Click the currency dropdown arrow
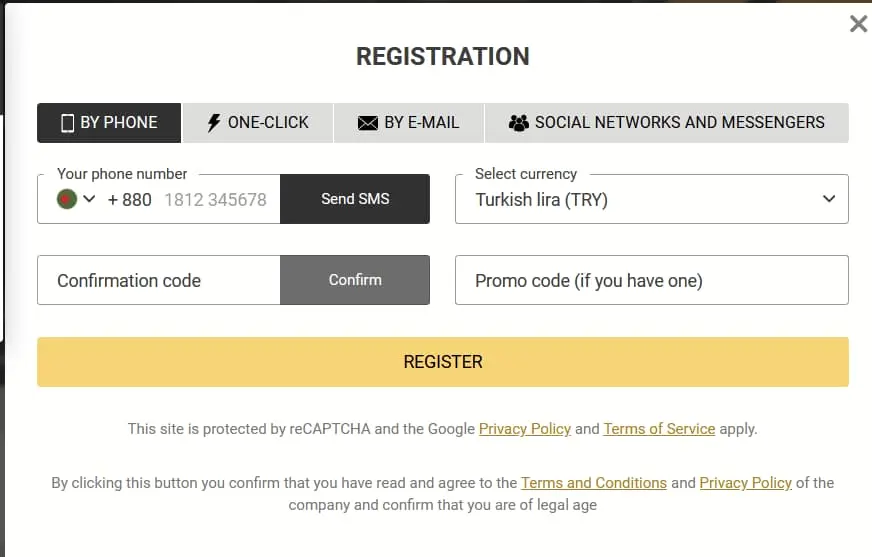 tap(828, 199)
